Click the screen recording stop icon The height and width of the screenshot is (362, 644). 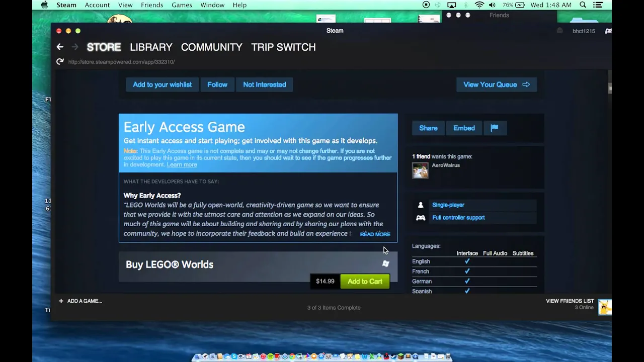(426, 5)
